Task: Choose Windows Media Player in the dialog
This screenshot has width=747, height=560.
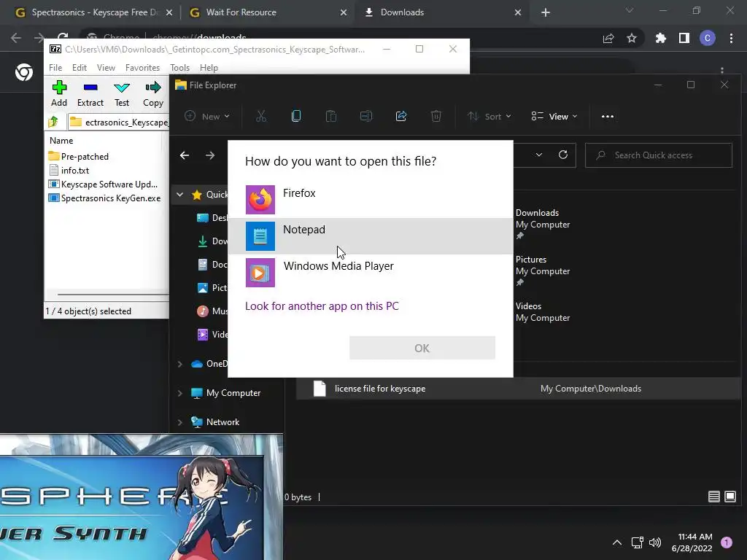Action: pyautogui.click(x=370, y=273)
